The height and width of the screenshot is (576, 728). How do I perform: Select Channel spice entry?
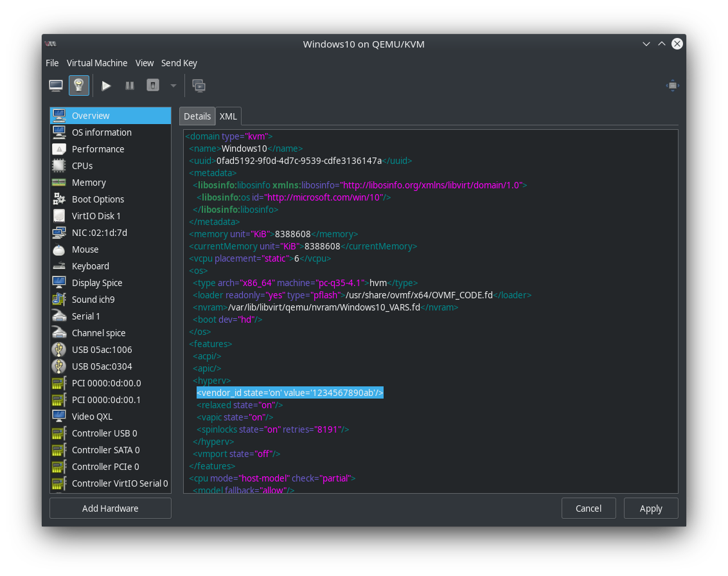(x=111, y=333)
